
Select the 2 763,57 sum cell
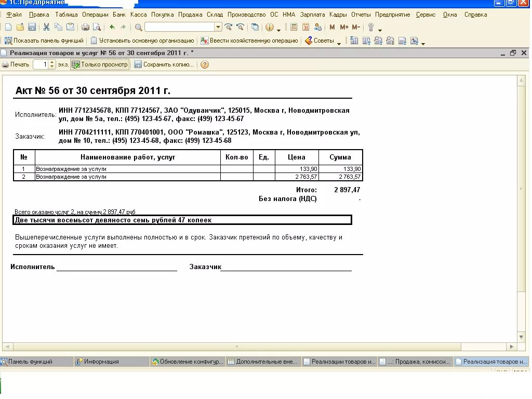(341, 177)
